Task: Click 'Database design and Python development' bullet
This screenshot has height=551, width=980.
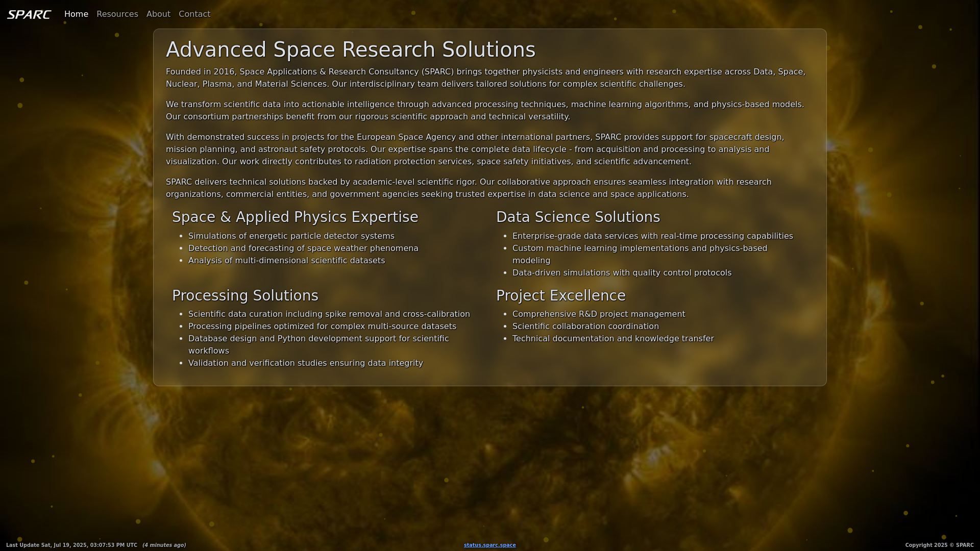Action: [318, 344]
